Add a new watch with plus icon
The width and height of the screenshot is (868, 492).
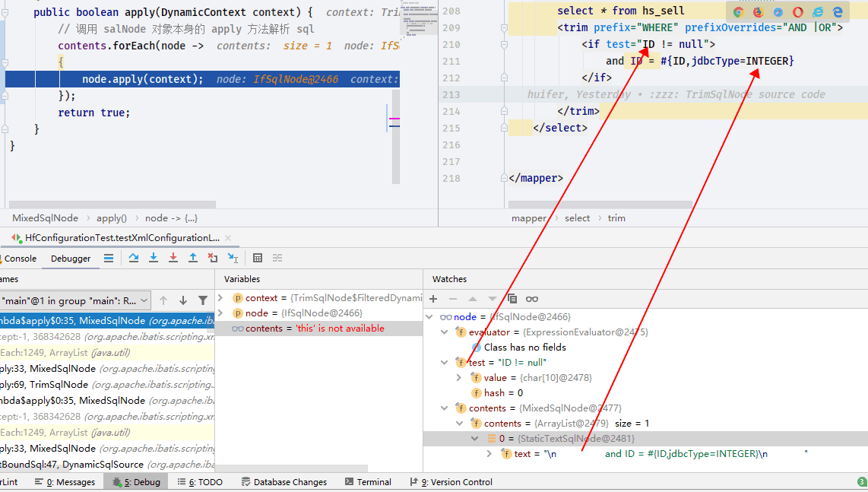[433, 299]
